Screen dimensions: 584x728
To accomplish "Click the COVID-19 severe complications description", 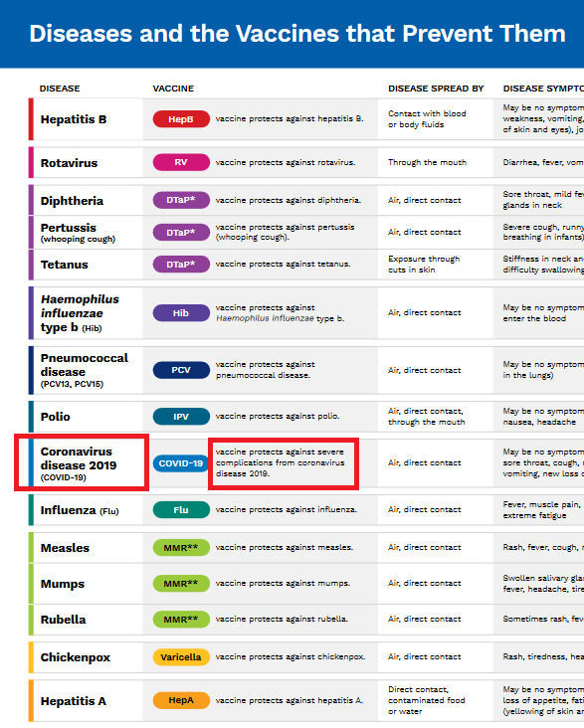I will click(x=281, y=462).
